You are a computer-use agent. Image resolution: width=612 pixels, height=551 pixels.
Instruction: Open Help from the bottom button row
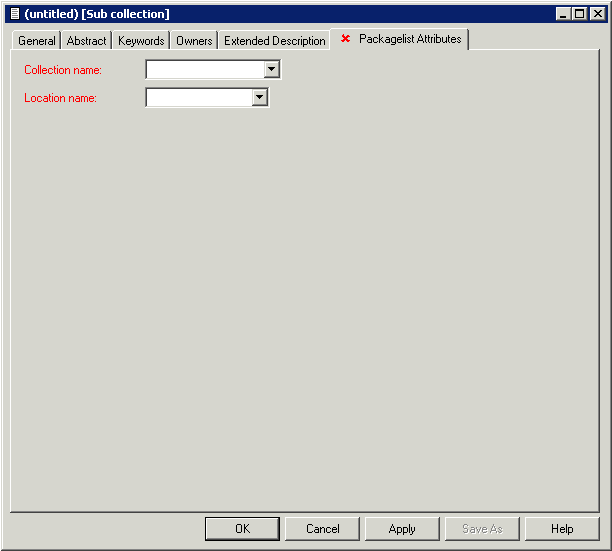tap(562, 529)
